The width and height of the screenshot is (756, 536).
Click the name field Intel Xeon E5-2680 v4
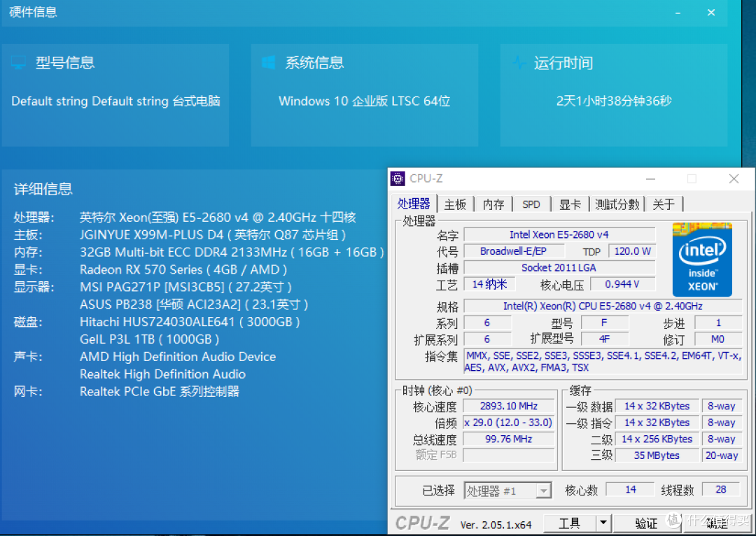(x=559, y=234)
